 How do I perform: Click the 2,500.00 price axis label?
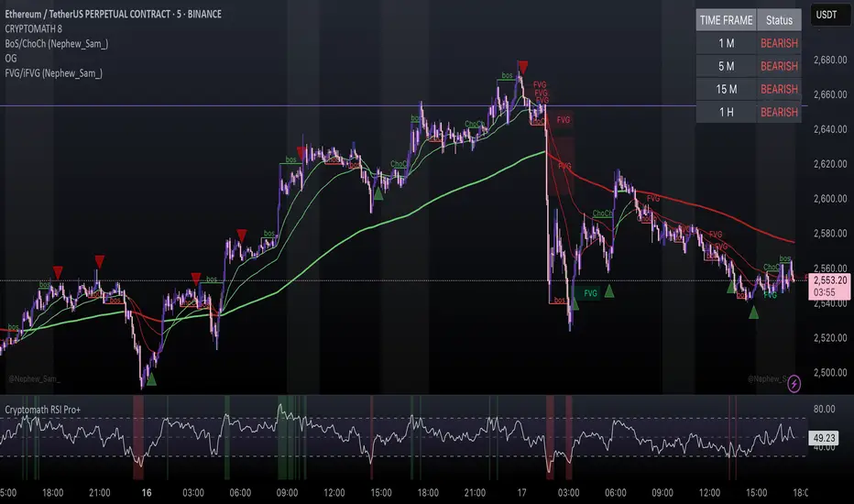(830, 373)
